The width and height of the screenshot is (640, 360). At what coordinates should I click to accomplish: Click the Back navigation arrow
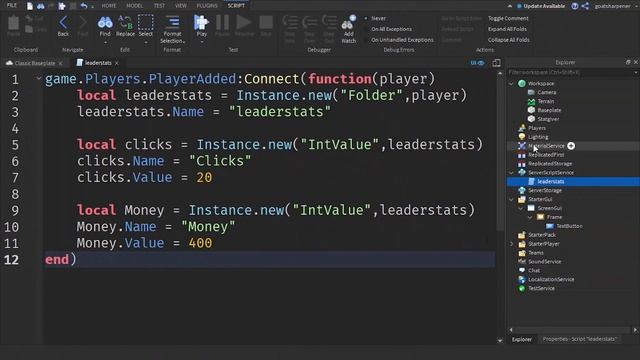point(63,22)
